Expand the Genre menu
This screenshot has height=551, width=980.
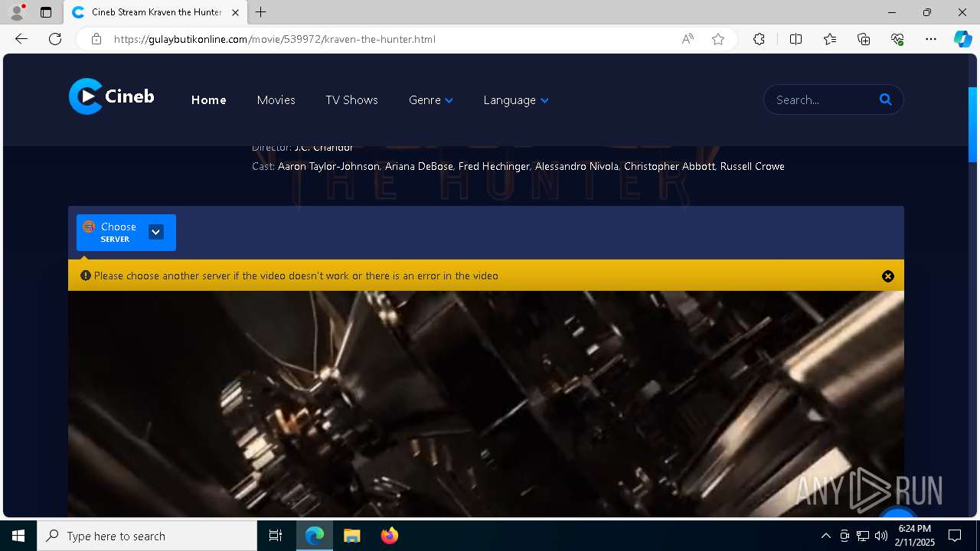(x=431, y=100)
